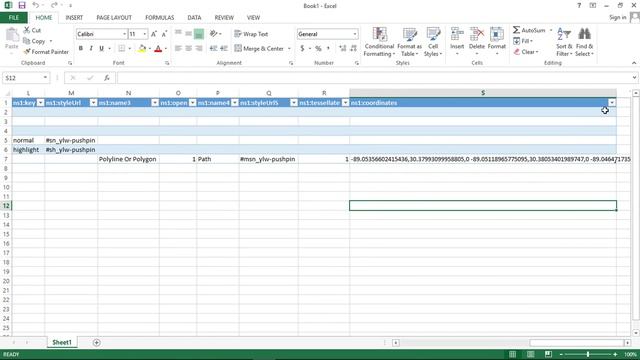Open filter dropdown for ns1:tessellate column

(x=345, y=103)
